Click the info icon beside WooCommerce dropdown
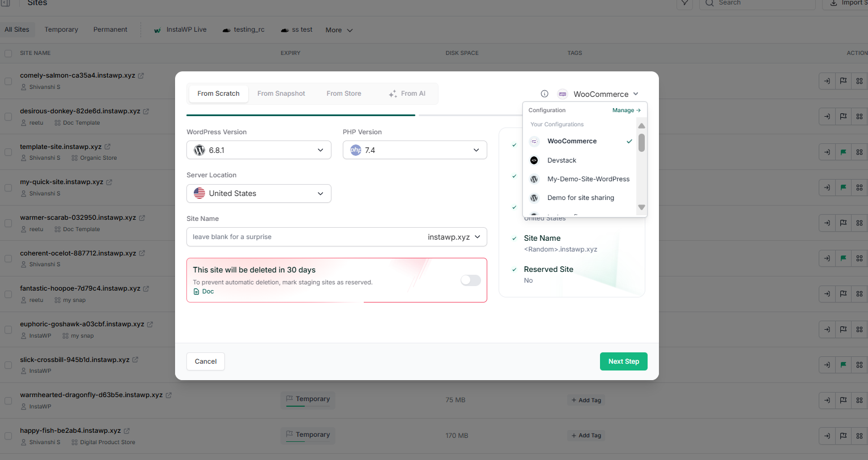This screenshot has height=460, width=868. pyautogui.click(x=544, y=93)
